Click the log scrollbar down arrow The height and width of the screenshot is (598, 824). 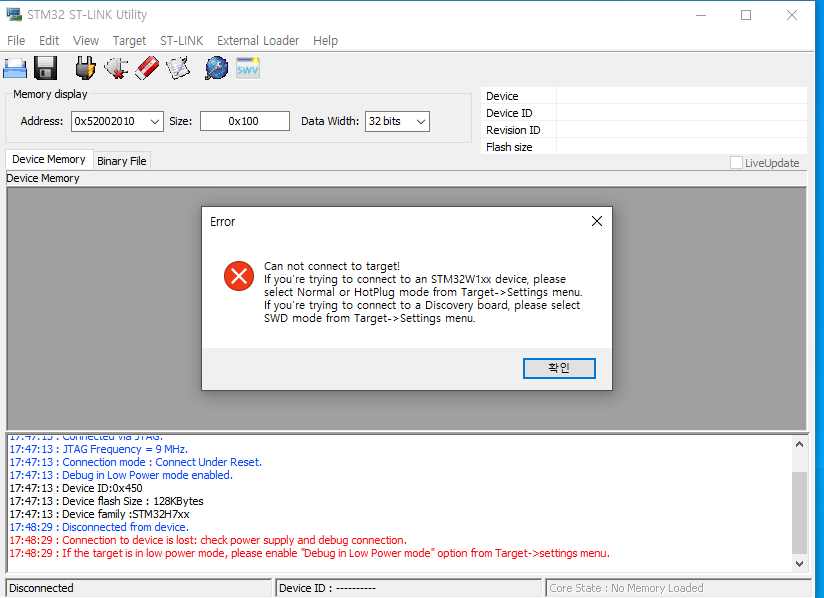coord(799,564)
